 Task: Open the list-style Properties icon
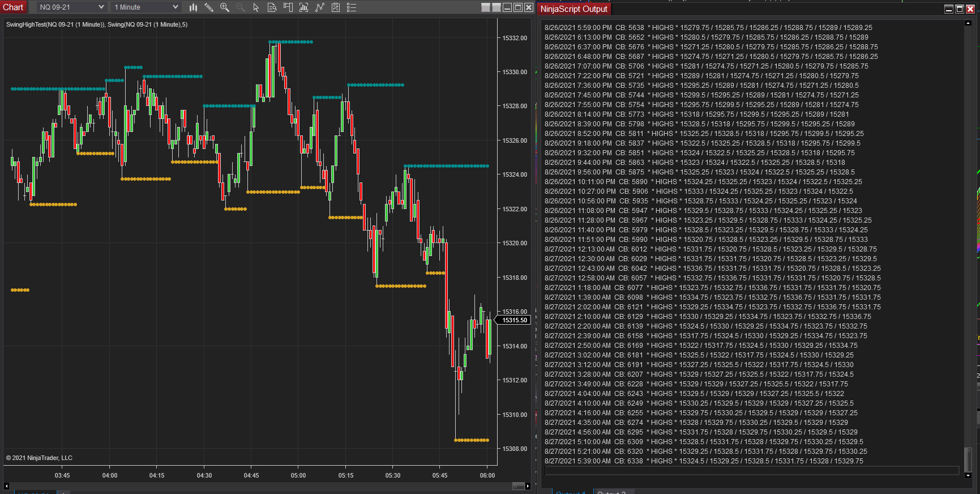352,7
